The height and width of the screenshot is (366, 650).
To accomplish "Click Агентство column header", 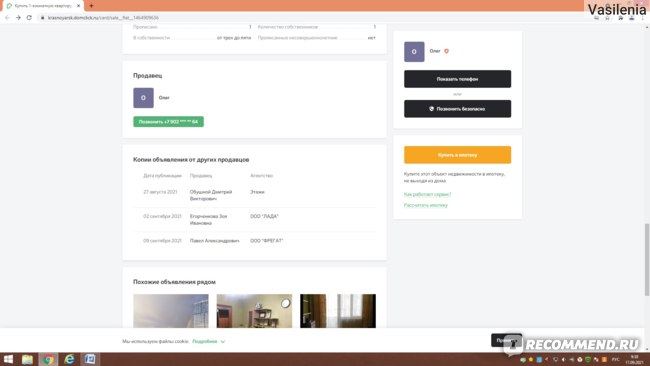I will coord(262,175).
